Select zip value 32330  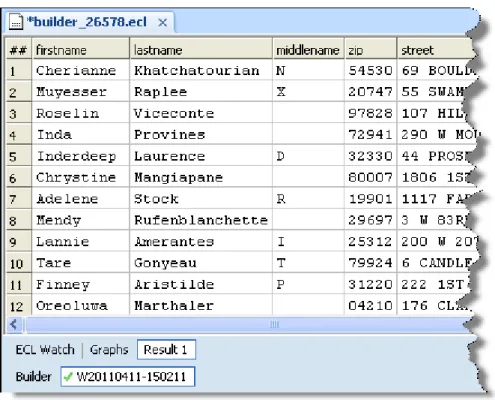point(371,156)
